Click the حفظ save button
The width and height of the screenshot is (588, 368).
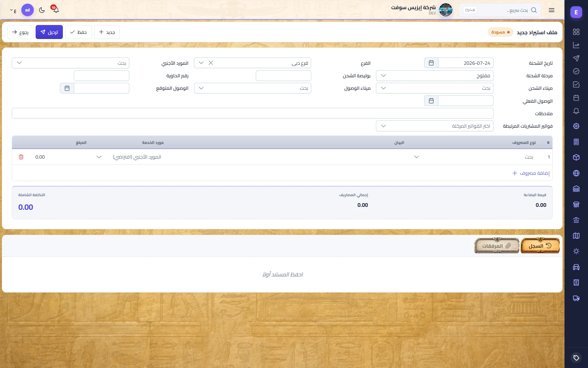coord(78,32)
